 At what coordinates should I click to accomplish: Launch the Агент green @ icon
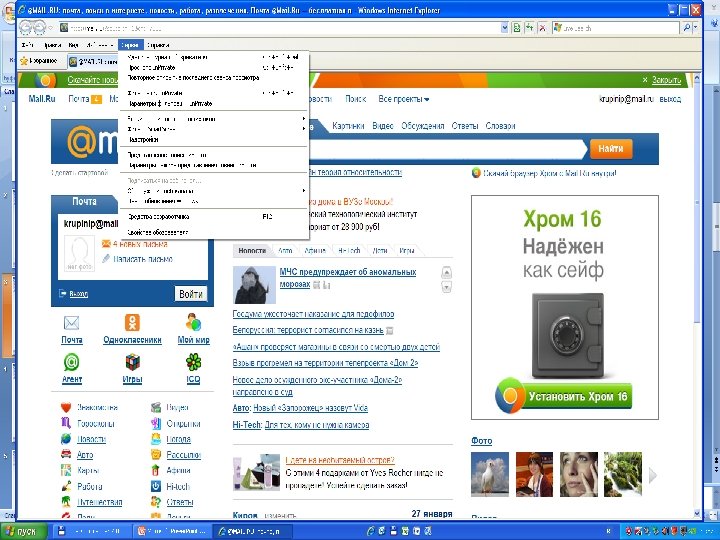tap(71, 362)
